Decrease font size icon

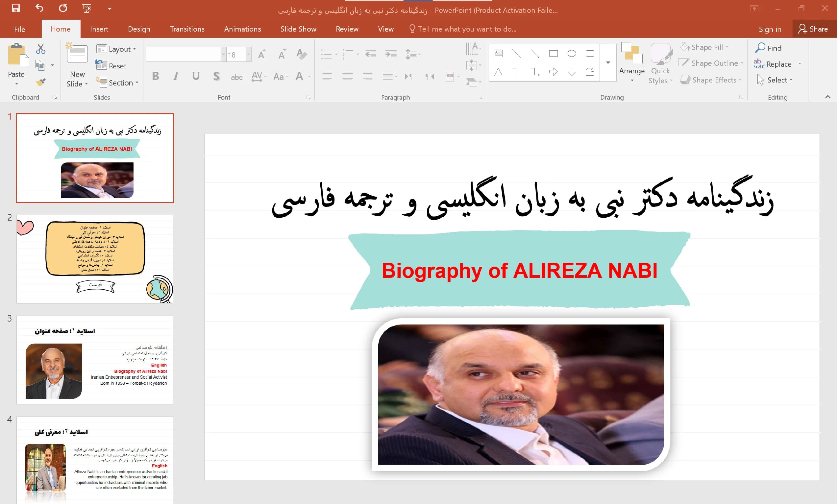(282, 54)
